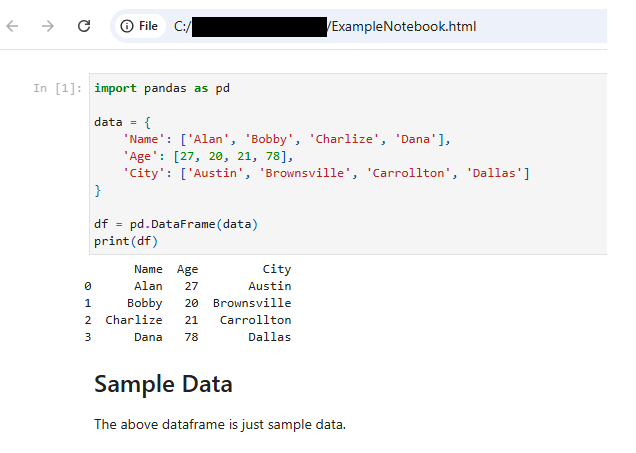
Task: Click the 'df = pd.DataFrame(data)' line
Action: (176, 224)
